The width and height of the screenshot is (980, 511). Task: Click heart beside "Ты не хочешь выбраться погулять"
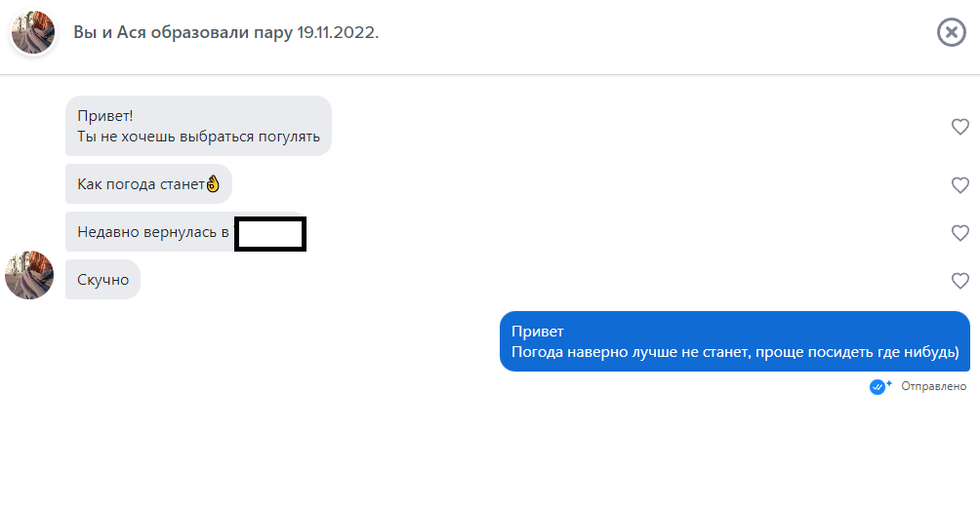[960, 127]
